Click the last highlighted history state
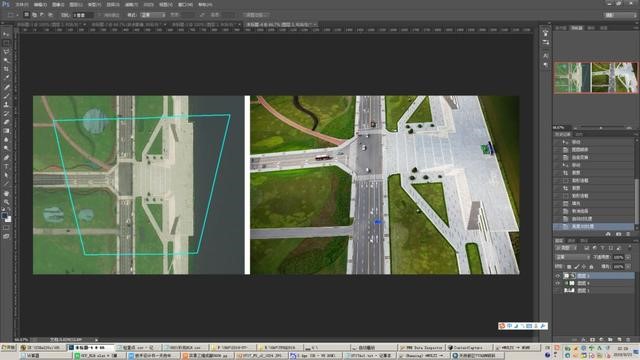Screen dimensions: 640x360 pyautogui.click(x=593, y=226)
